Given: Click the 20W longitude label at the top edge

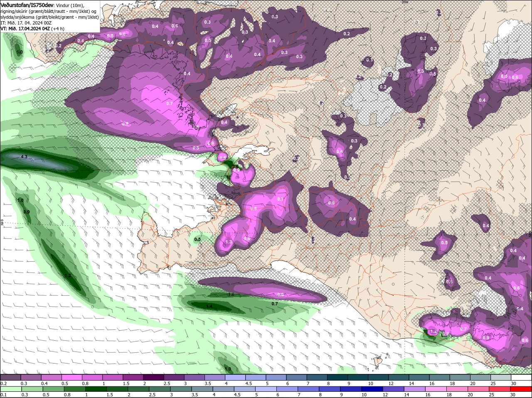Looking at the screenshot, I should [x=405, y=2].
